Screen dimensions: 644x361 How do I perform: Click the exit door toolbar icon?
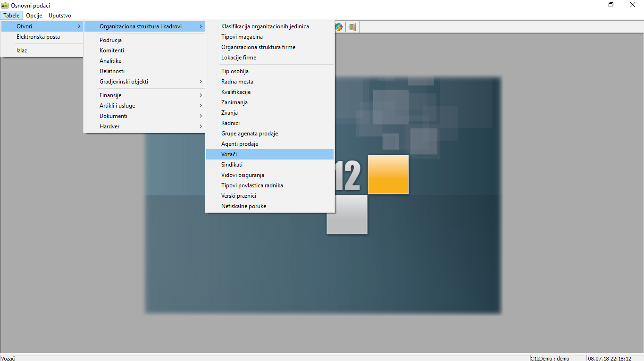point(352,27)
